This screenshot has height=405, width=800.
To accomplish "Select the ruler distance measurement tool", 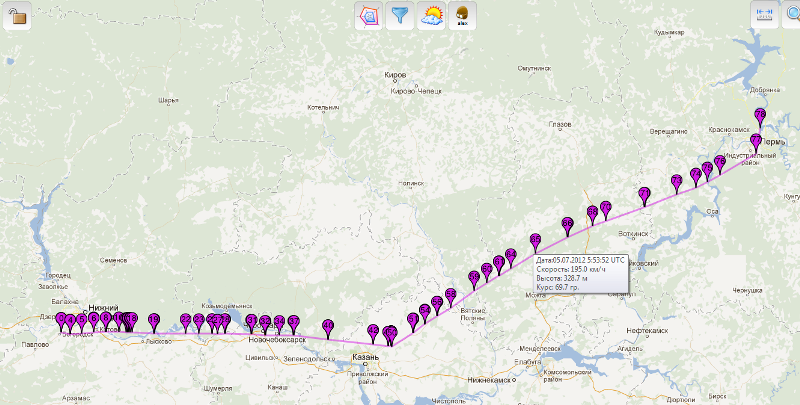I will pyautogui.click(x=766, y=15).
